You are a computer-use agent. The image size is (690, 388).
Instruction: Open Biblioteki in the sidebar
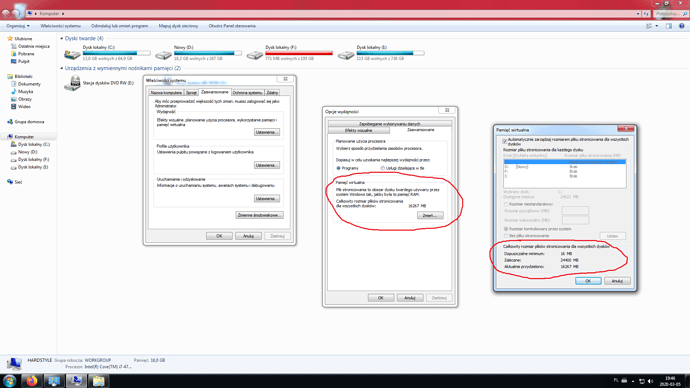23,77
